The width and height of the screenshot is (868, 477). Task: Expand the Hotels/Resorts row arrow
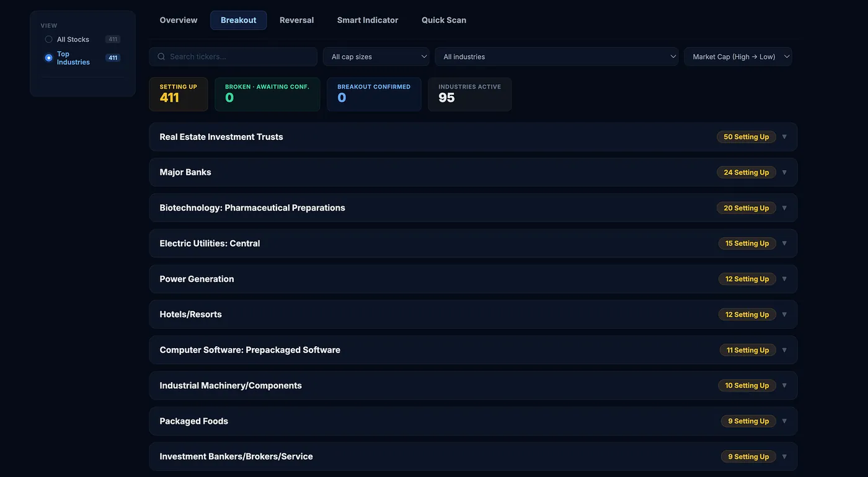(x=784, y=314)
